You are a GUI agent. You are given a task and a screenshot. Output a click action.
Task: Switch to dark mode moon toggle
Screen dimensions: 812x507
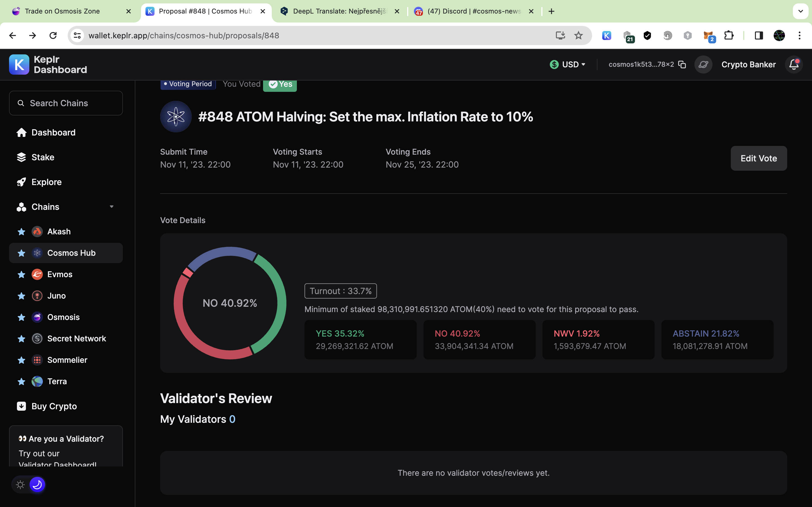37,484
